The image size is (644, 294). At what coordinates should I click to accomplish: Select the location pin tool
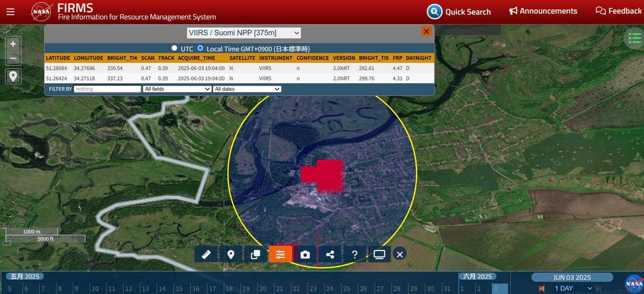point(231,254)
